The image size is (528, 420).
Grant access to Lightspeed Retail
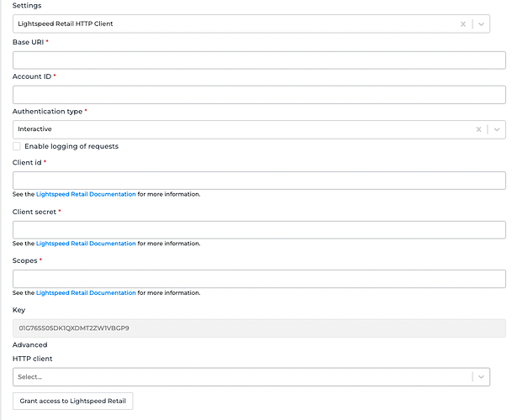coord(73,402)
